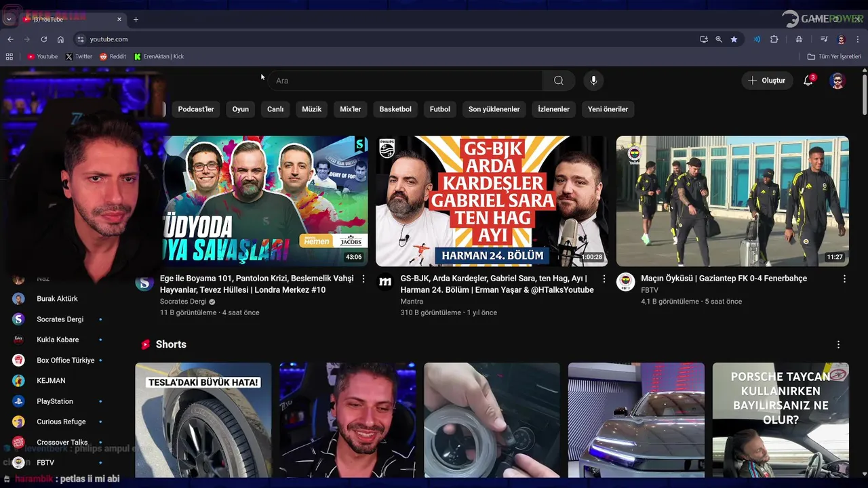868x488 pixels.
Task: Open the extensions puzzle menu
Action: point(774,39)
